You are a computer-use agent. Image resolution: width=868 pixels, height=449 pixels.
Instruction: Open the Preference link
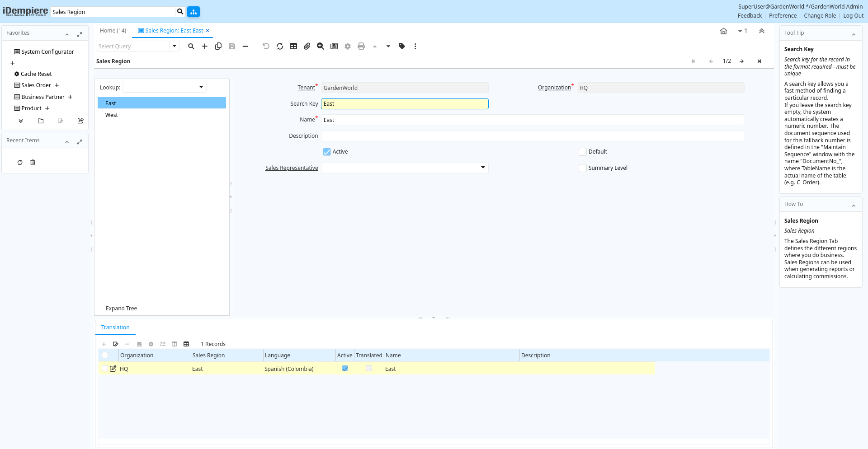coord(783,16)
